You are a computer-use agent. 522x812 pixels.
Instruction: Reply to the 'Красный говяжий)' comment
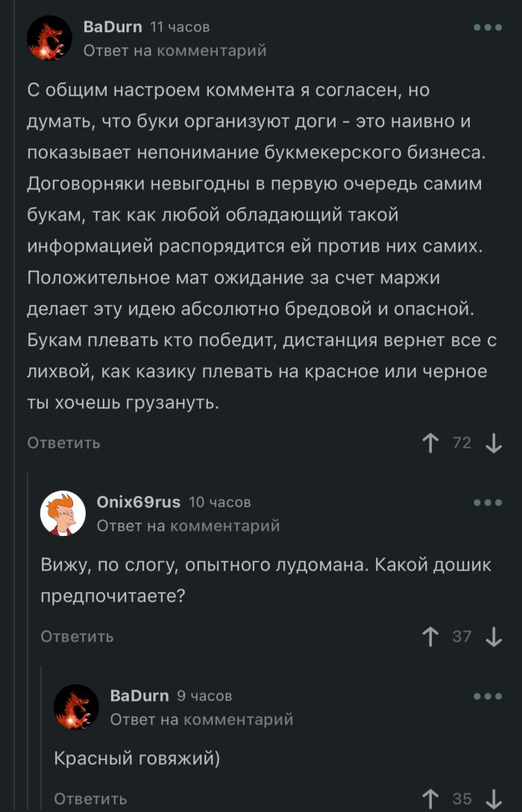pyautogui.click(x=90, y=799)
